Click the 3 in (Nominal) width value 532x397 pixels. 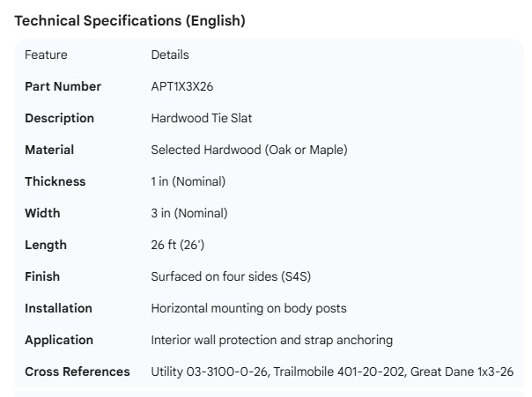pos(189,213)
